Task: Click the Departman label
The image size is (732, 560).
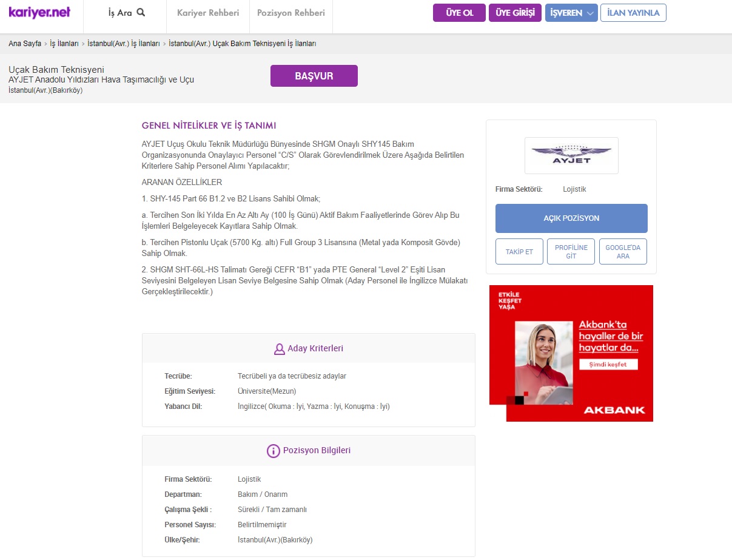Action: point(183,494)
